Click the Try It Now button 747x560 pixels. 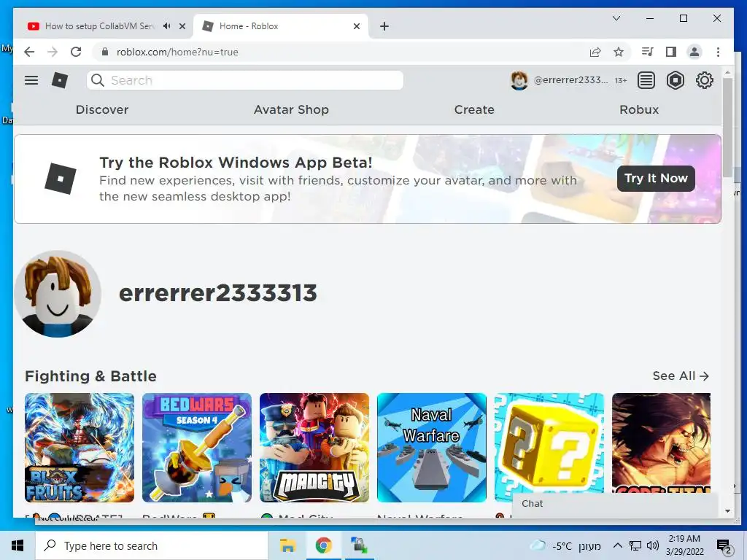[656, 179]
